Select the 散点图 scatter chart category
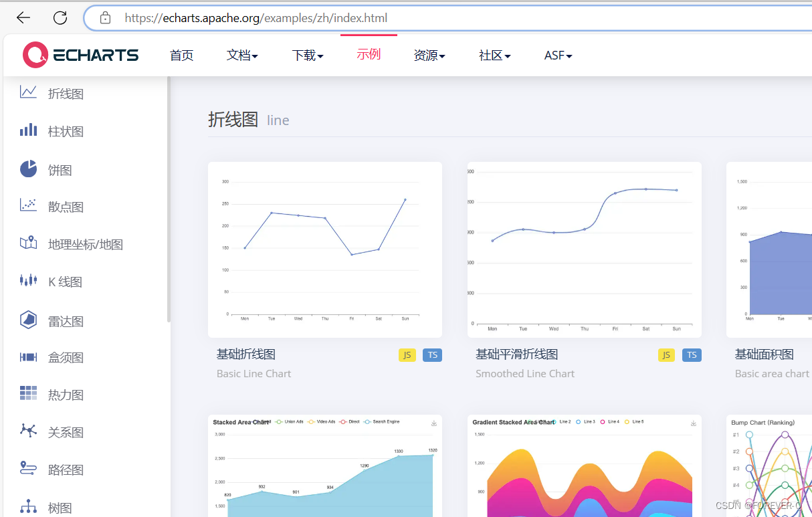Screen dimensions: 812x517 pos(66,207)
